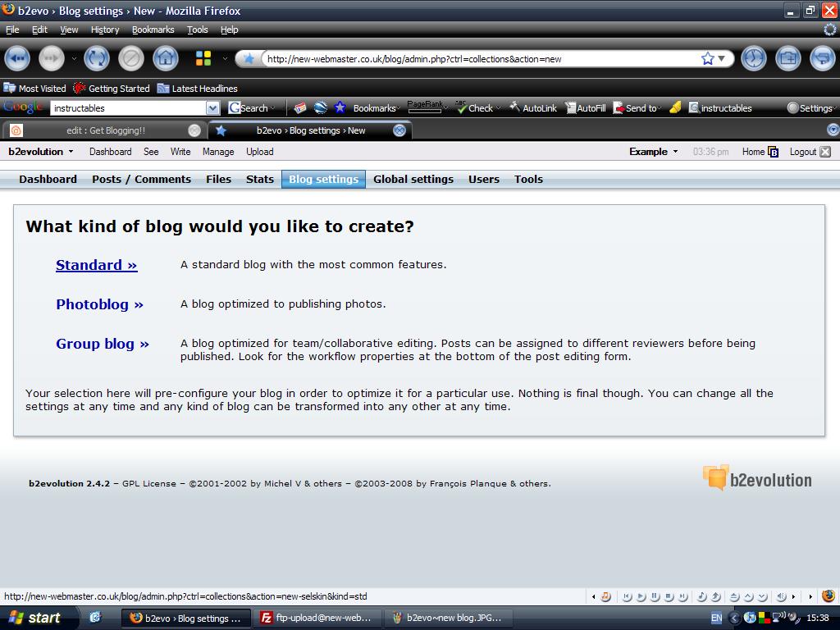This screenshot has height=630, width=840.
Task: Click the Next track button in status bar
Action: 683,596
